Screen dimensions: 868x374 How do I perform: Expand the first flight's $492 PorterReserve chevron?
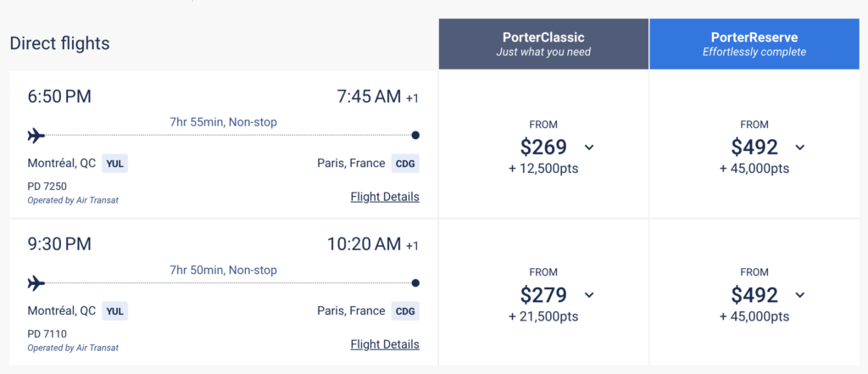799,148
